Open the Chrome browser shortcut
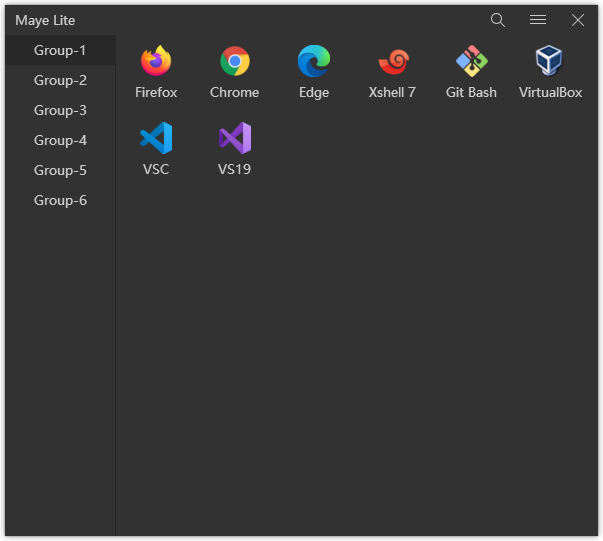Viewport: 603px width, 541px height. click(x=235, y=62)
